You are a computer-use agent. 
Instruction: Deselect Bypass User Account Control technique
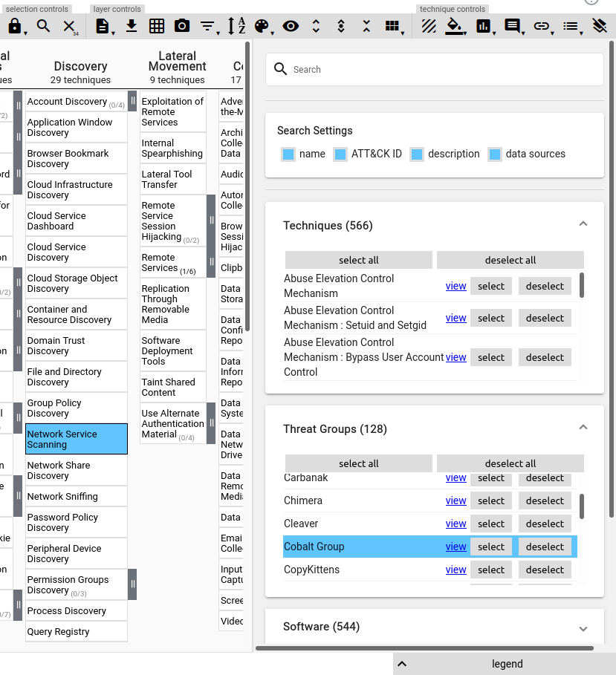[545, 357]
